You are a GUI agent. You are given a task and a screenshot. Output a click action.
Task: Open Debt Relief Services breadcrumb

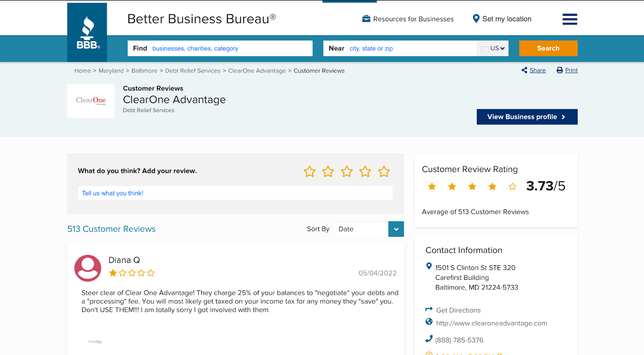193,71
